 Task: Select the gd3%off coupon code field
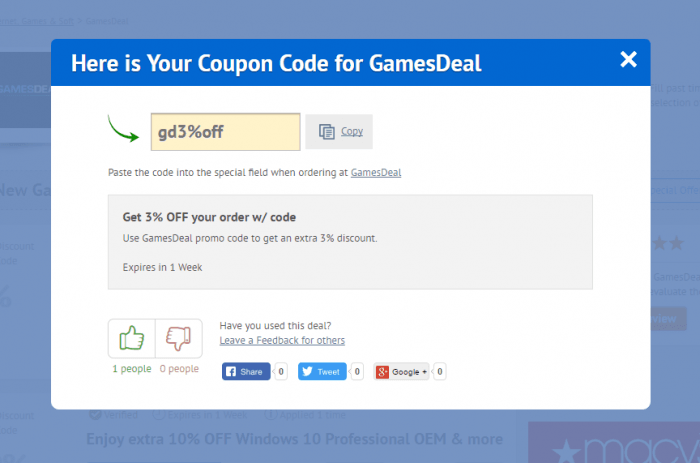225,132
